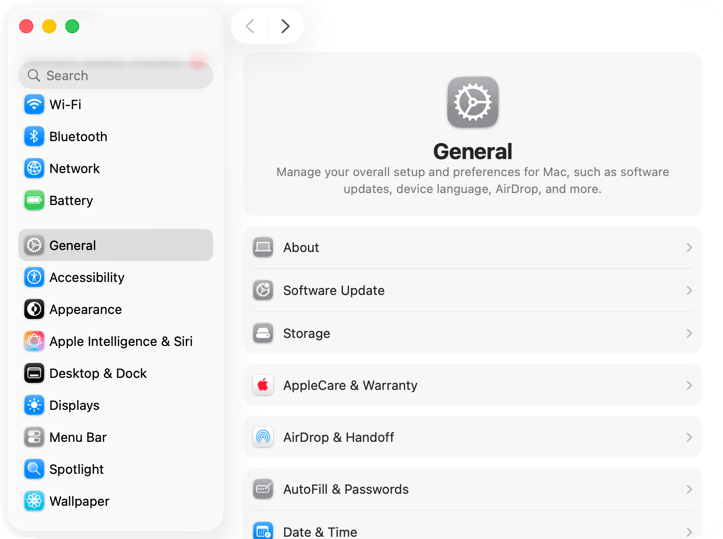
Task: Expand AirDrop & Handoff chevron
Action: point(689,437)
